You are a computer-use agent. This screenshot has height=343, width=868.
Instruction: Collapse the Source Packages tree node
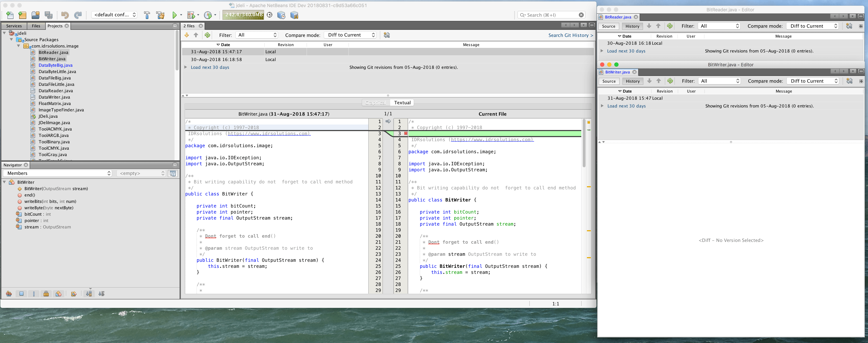[12, 39]
